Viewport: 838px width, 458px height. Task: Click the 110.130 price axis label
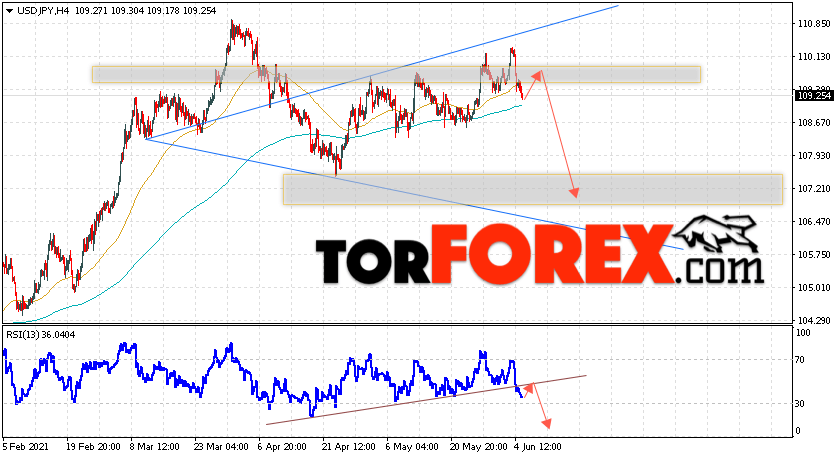(813, 57)
